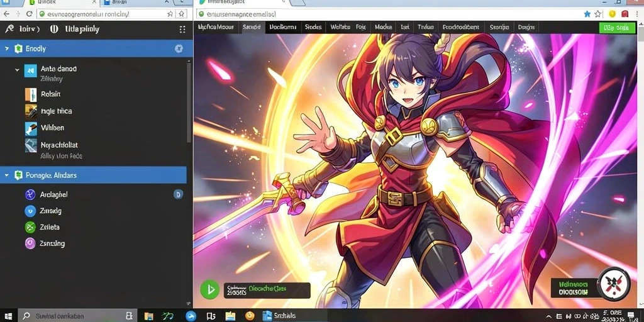This screenshot has width=644, height=322.
Task: Select the Zelata green circle icon
Action: point(30,227)
